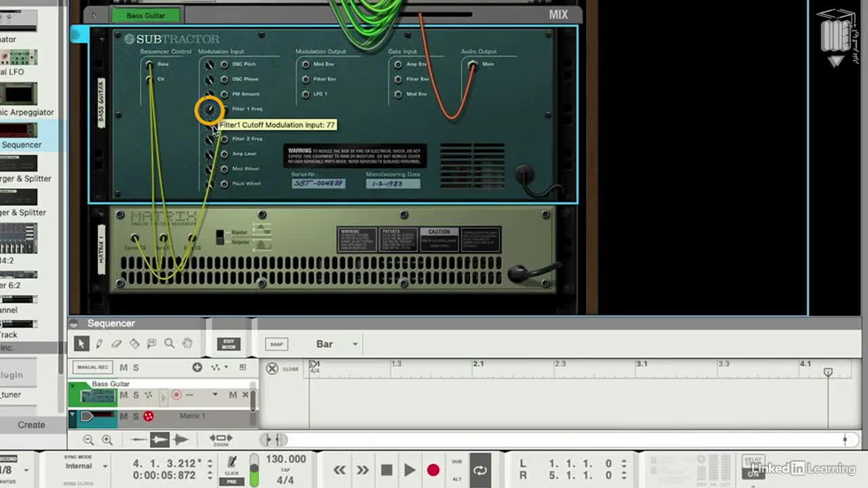
Task: Toggle the Snap button
Action: coord(276,344)
